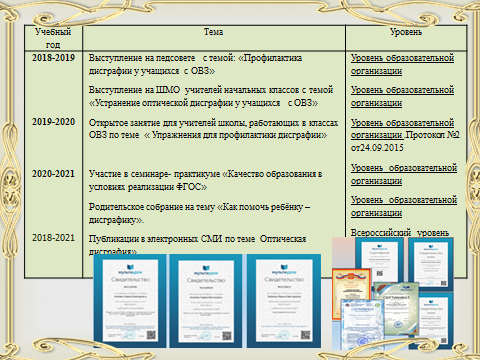Click the QR code on the third large Свидетельство
The image size is (480, 360).
point(305,335)
